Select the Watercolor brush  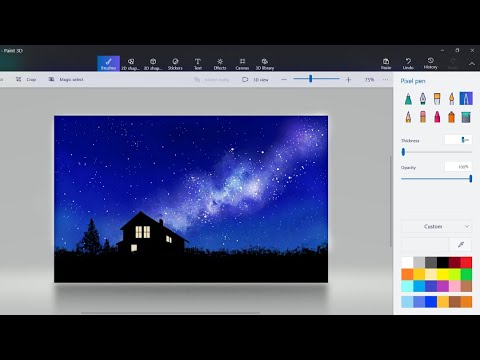(451, 99)
